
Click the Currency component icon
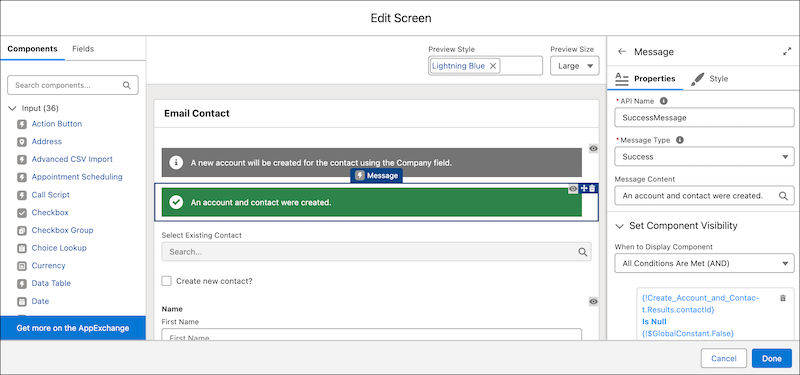(x=21, y=266)
